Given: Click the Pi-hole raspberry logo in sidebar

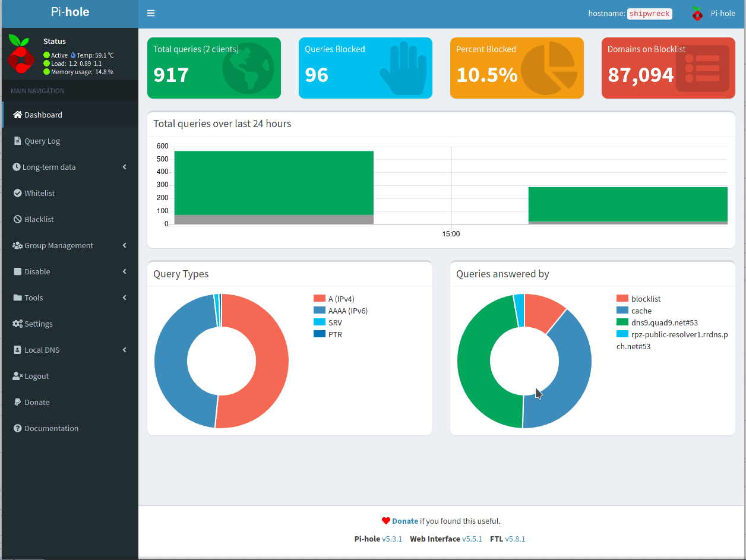Looking at the screenshot, I should click(21, 53).
